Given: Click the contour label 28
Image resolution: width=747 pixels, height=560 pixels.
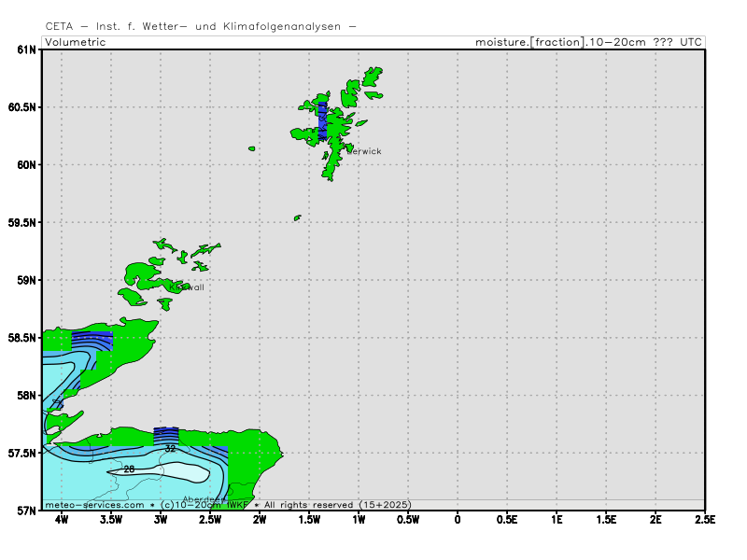Looking at the screenshot, I should click(x=129, y=469).
